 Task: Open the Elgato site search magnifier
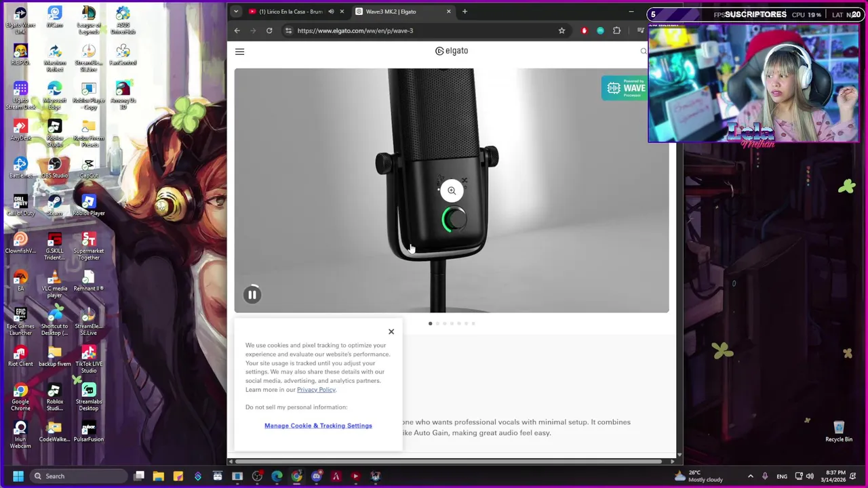644,52
